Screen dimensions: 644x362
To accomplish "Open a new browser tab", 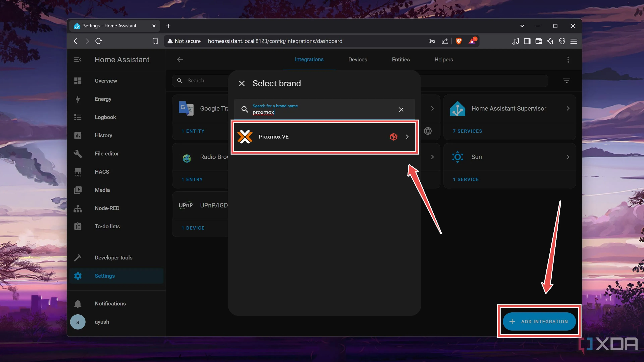I will [169, 26].
